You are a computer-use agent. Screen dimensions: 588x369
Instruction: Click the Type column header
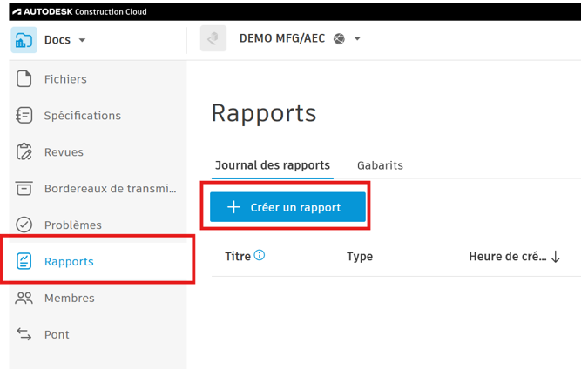[360, 257]
